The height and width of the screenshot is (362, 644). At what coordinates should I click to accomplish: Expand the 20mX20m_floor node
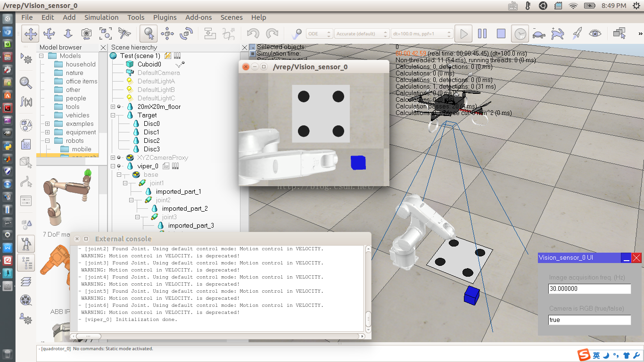click(x=113, y=107)
